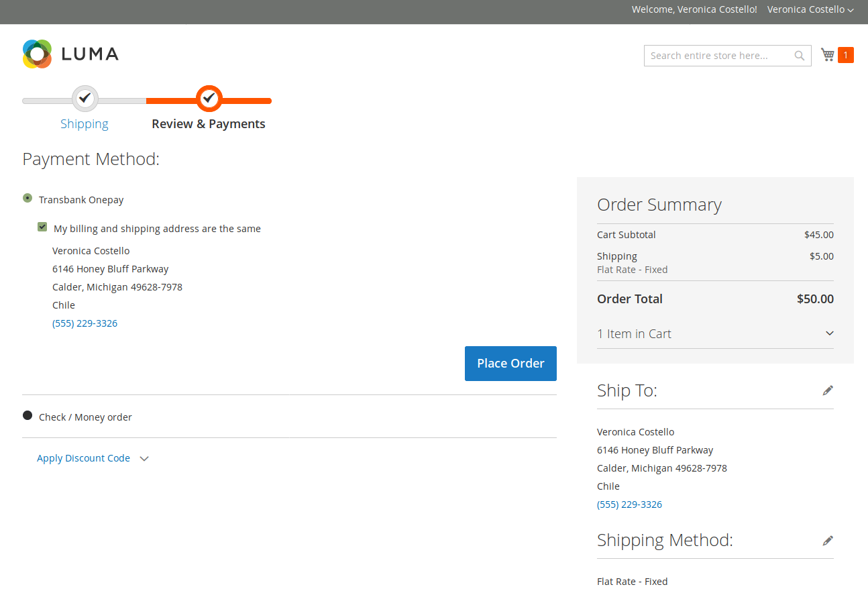Viewport: 868px width, 589px height.
Task: Open the Veronica Costello account dropdown
Action: (810, 9)
